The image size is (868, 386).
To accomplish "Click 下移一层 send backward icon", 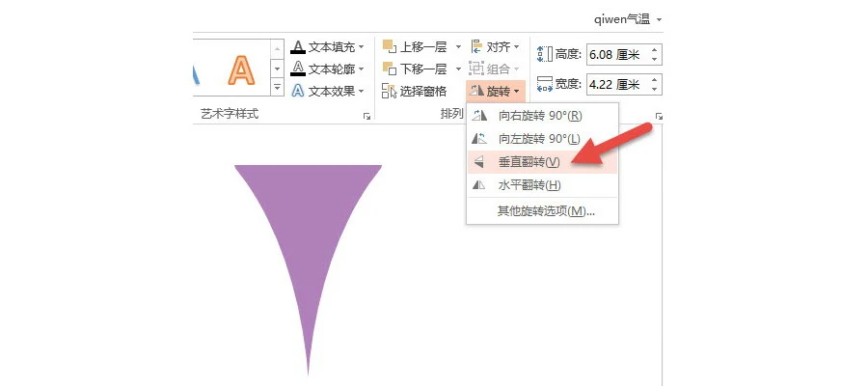I will (390, 69).
